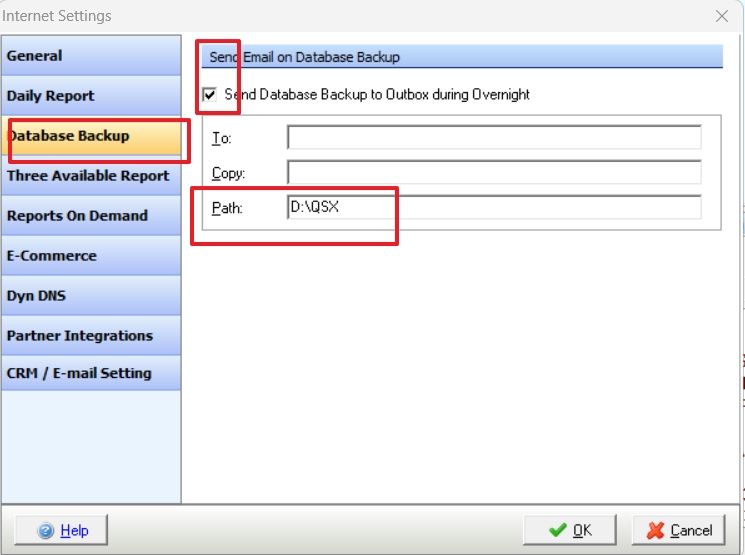Switch to CRM / E-mail Setting tab
The height and width of the screenshot is (555, 745).
[91, 373]
